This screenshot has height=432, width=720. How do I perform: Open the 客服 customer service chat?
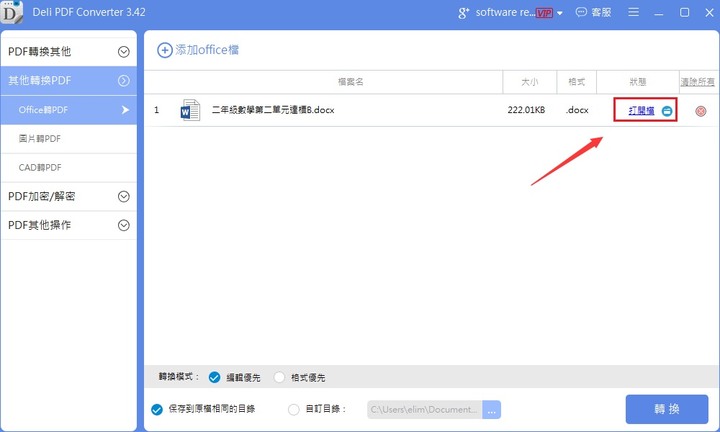(x=593, y=12)
